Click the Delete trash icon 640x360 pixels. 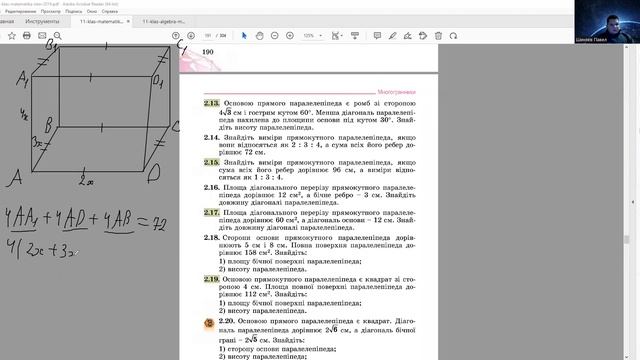click(x=438, y=36)
